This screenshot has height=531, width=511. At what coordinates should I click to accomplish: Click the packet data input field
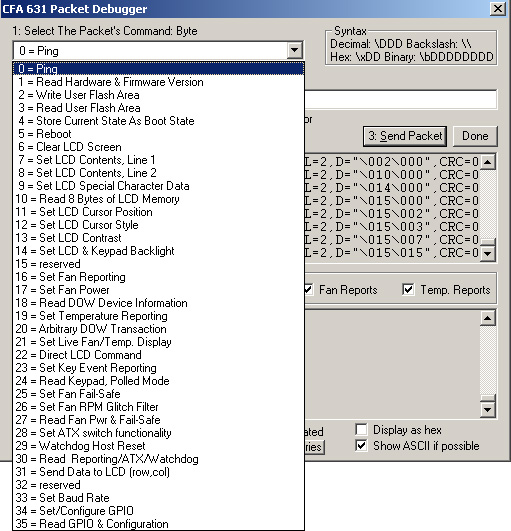401,100
